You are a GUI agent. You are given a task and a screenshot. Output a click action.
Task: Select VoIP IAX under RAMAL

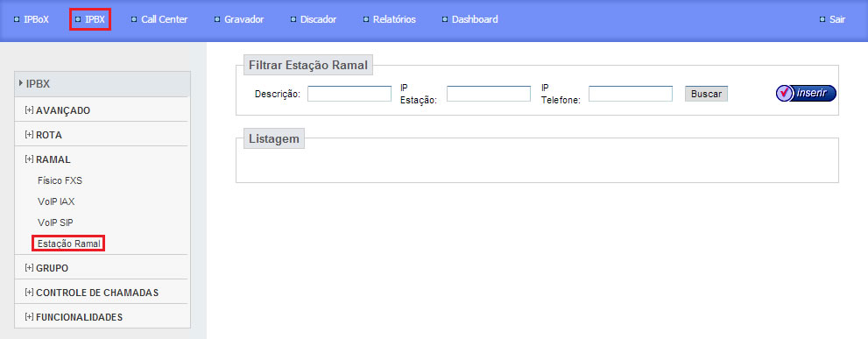(56, 201)
